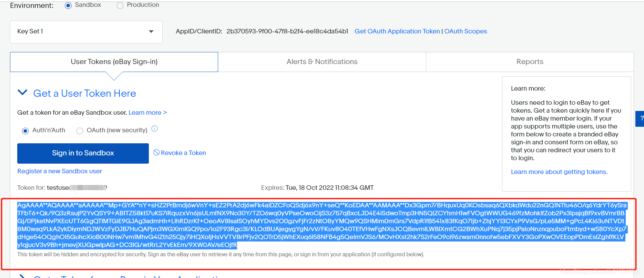Click the Revoke a Token link
Viewport: 644px width, 278px height.
tap(183, 153)
